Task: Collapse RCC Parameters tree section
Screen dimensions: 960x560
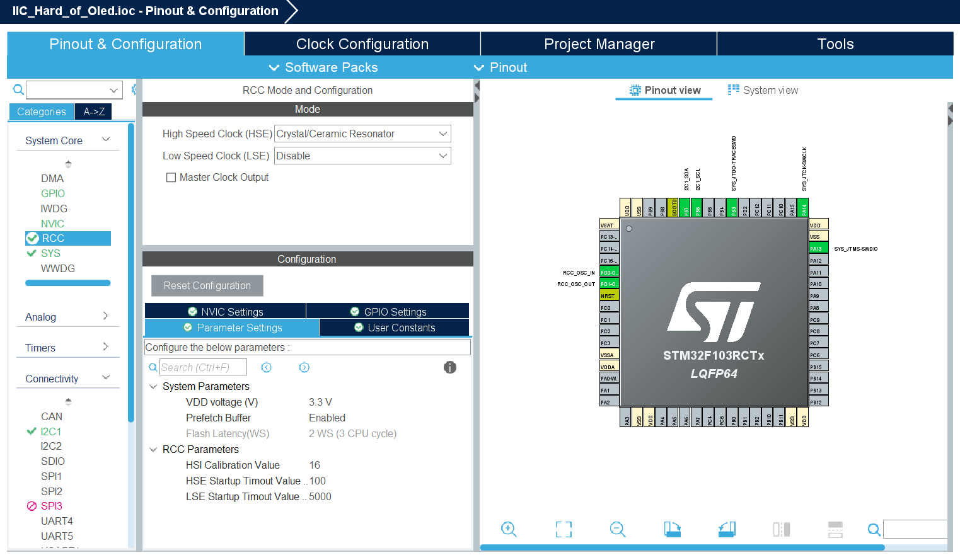Action: pos(153,449)
